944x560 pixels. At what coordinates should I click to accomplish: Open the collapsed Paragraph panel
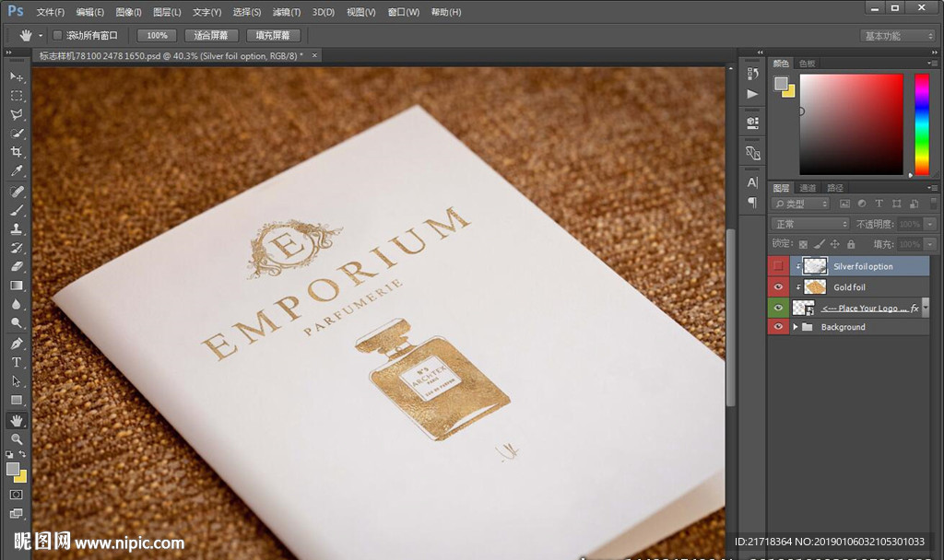click(752, 202)
